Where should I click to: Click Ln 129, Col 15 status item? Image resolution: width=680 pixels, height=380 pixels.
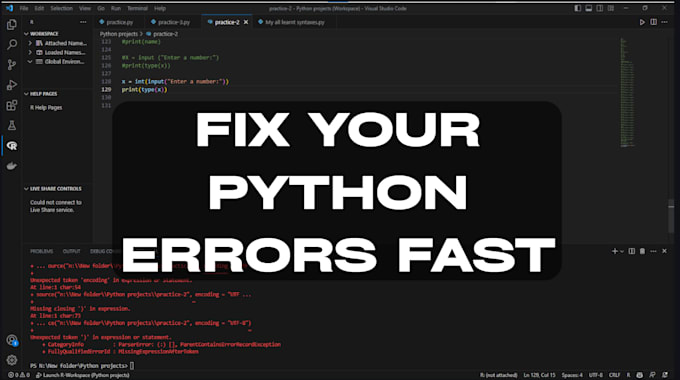click(539, 375)
